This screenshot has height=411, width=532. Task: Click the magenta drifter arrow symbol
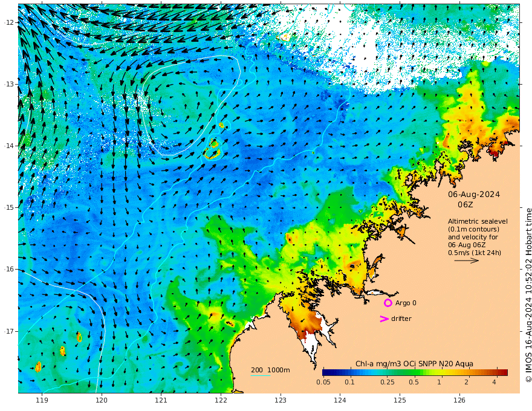tap(384, 319)
